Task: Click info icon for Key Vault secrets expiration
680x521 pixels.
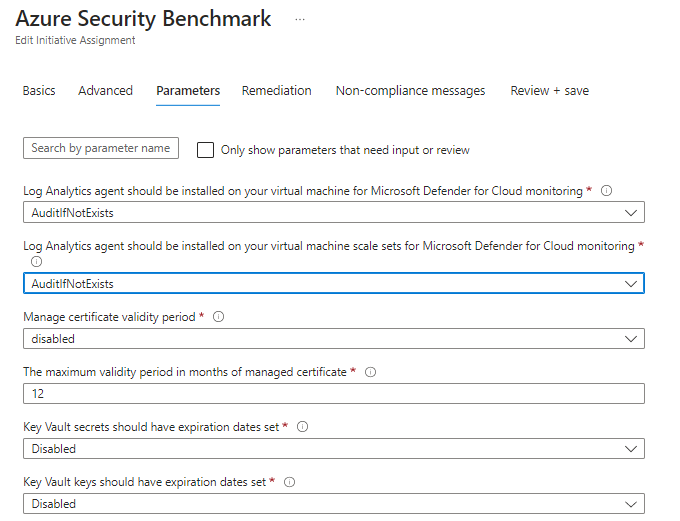Action: 302,427
